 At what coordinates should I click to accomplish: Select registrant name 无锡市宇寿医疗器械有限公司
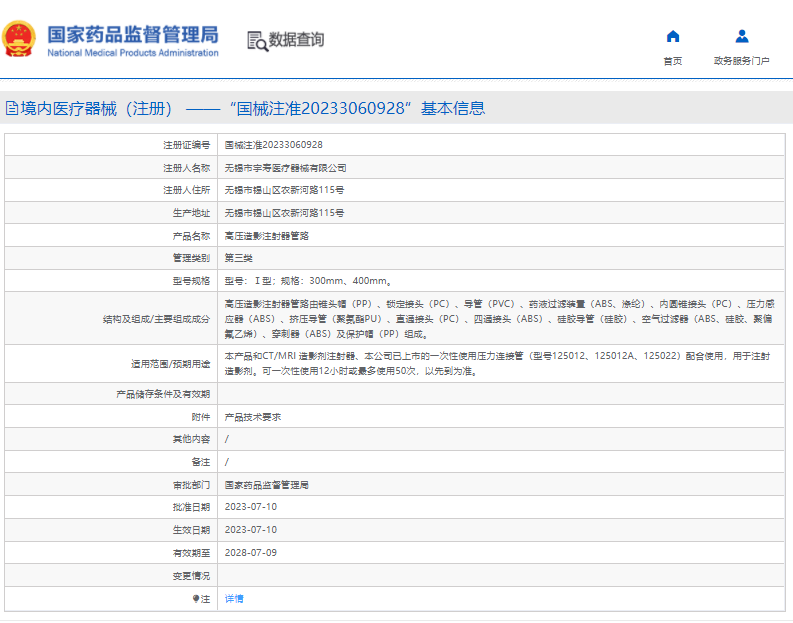(x=286, y=168)
